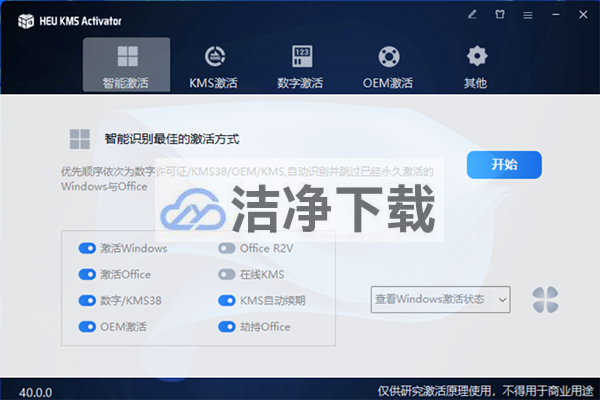Open the 其他 settings tab
Viewport: 600px width, 400px height.
[x=476, y=67]
